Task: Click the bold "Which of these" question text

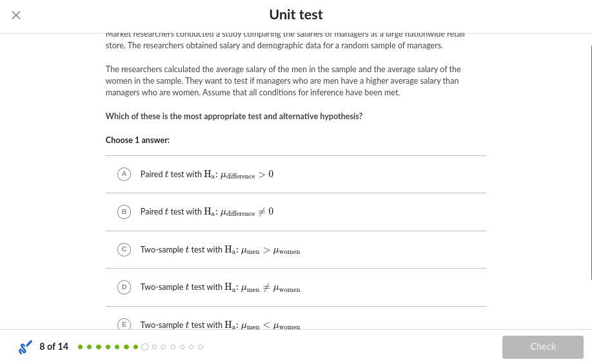Action: tap(234, 117)
